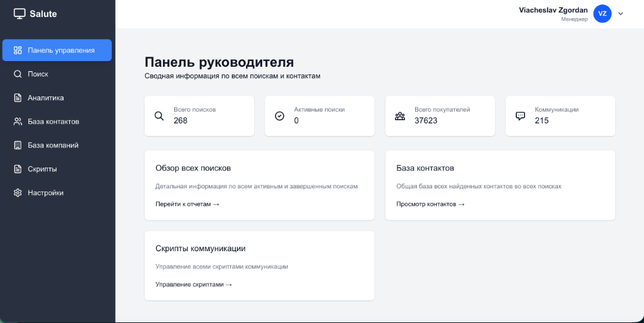Open the Аналитика section
The width and height of the screenshot is (644, 323).
pyautogui.click(x=57, y=98)
